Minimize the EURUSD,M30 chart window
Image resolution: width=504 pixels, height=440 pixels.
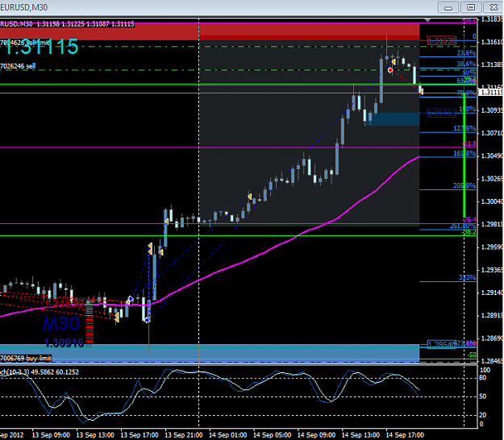point(448,7)
